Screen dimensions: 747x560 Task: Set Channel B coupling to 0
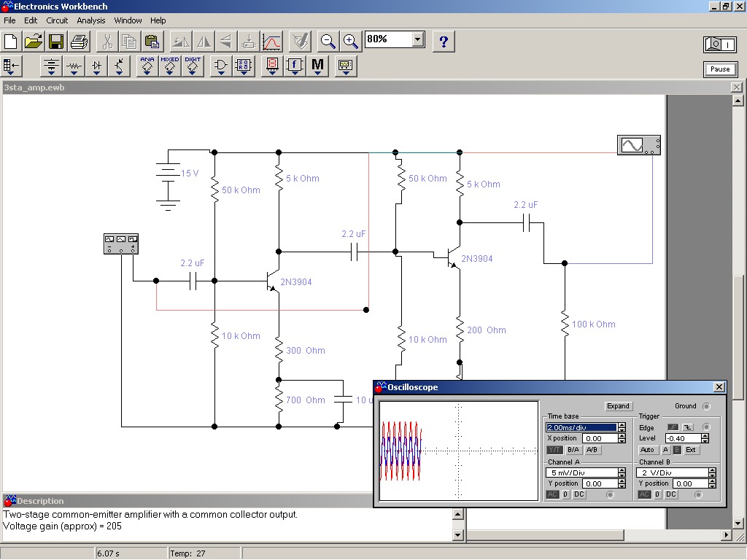[x=657, y=495]
